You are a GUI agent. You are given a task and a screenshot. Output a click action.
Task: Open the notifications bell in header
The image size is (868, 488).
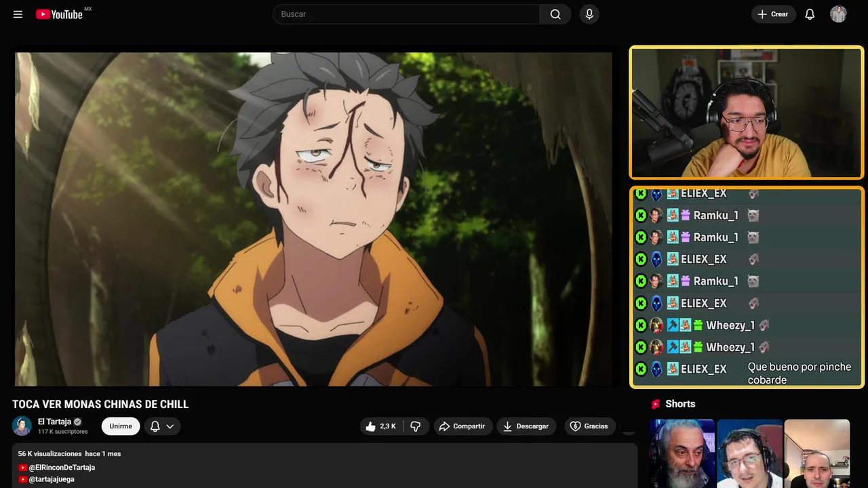pyautogui.click(x=810, y=14)
